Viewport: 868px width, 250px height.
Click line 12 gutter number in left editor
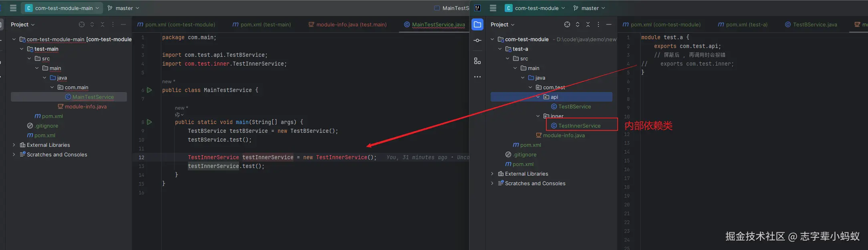click(x=141, y=157)
